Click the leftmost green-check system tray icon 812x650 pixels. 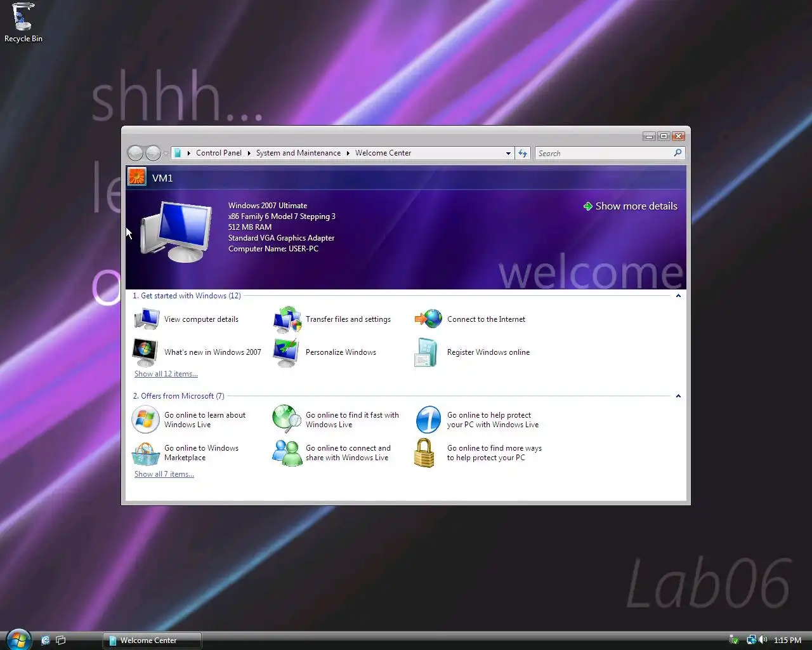(x=734, y=640)
